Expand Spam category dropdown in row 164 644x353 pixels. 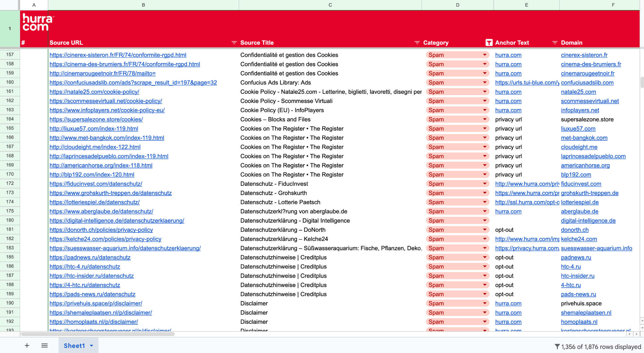click(485, 119)
